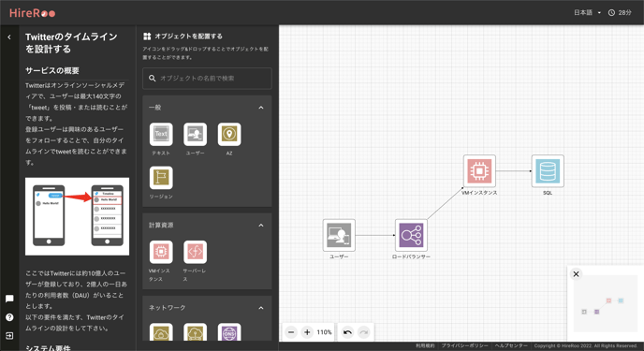Select the リージョン (region) flag icon

[161, 177]
